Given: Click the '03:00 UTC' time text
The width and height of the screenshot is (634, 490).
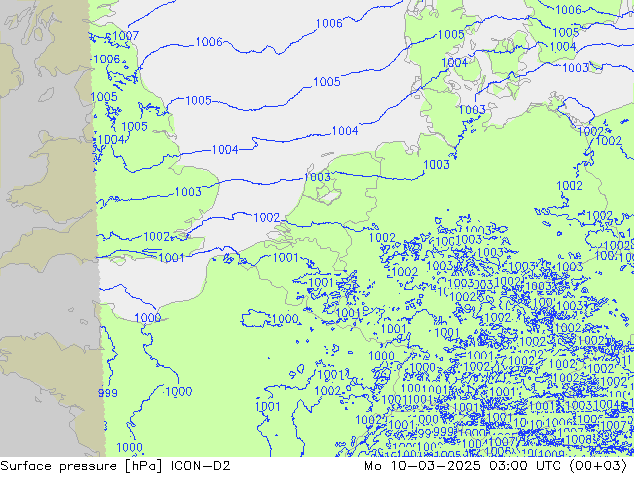Looking at the screenshot, I should [x=525, y=466].
